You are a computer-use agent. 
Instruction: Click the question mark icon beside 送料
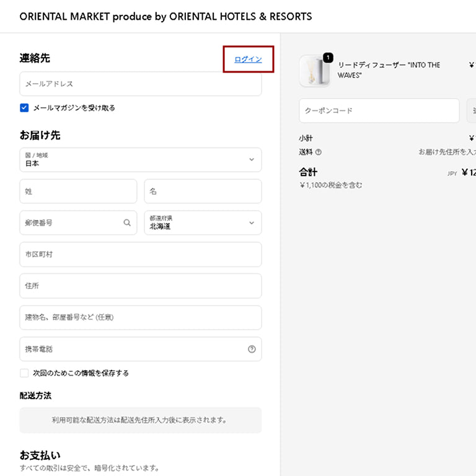pyautogui.click(x=319, y=152)
